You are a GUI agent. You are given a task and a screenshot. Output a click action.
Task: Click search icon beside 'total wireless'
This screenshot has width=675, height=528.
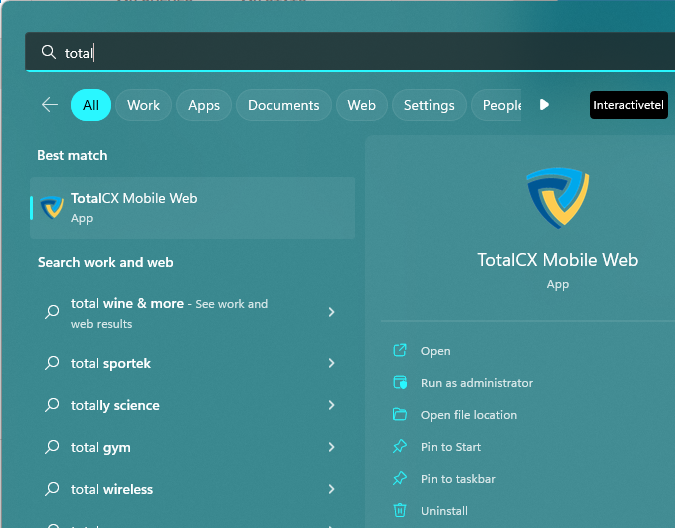pyautogui.click(x=52, y=488)
